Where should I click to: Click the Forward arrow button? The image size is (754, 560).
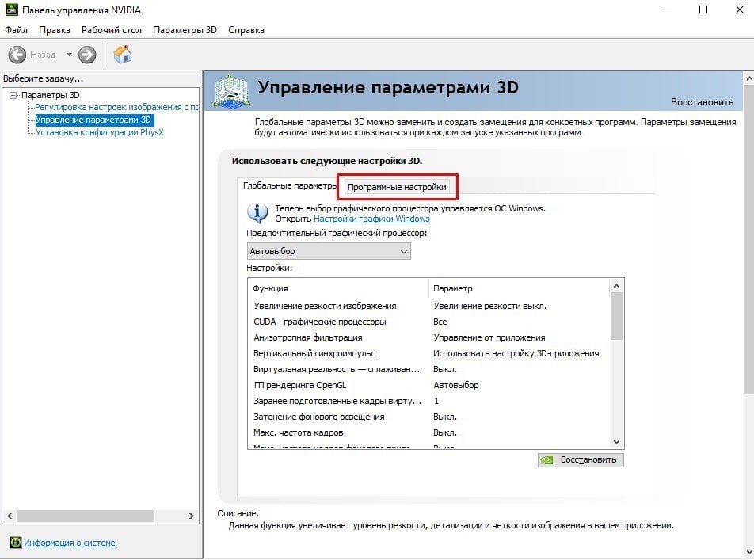point(87,55)
